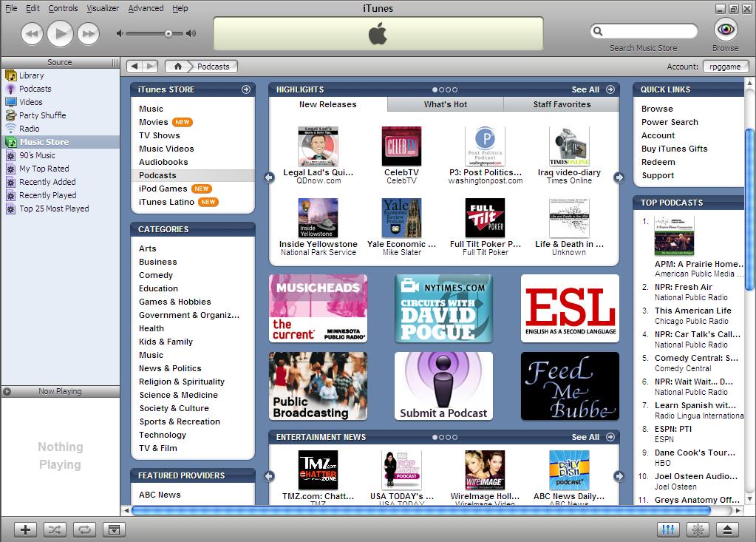Go to store Home icon
This screenshot has height=542, width=756.
click(177, 66)
